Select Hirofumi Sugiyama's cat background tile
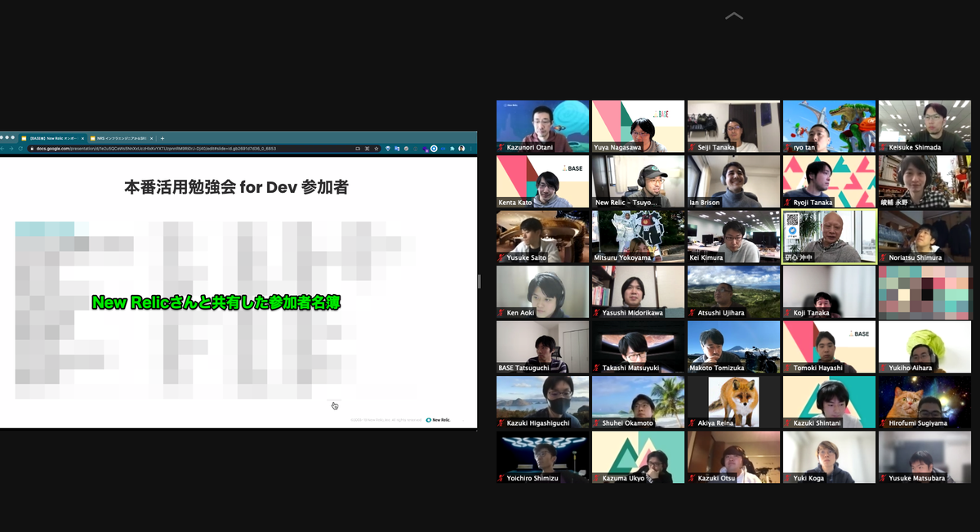 pyautogui.click(x=924, y=402)
